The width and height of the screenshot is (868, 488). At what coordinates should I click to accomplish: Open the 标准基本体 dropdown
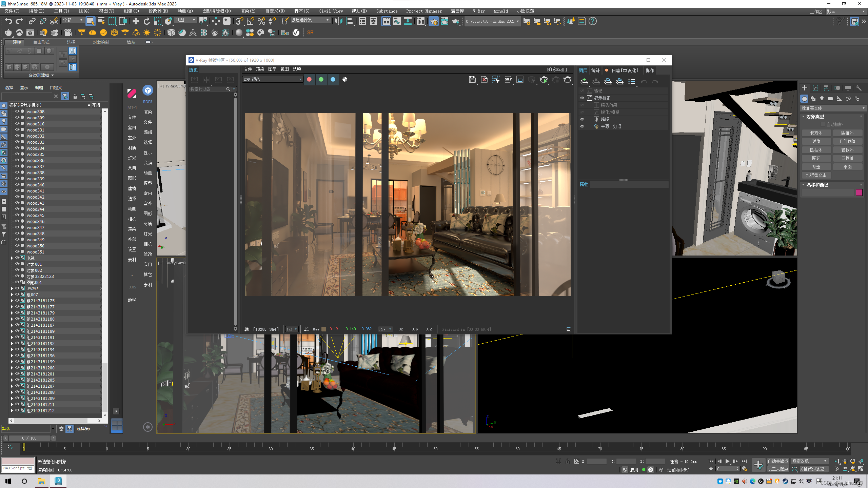point(832,108)
